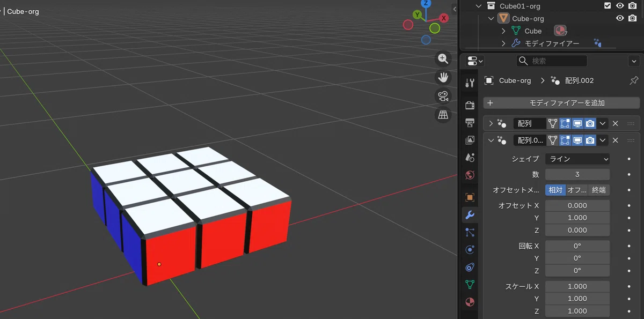The width and height of the screenshot is (644, 319).
Task: Click the オフセット Y field showing 1.000
Action: point(577,218)
